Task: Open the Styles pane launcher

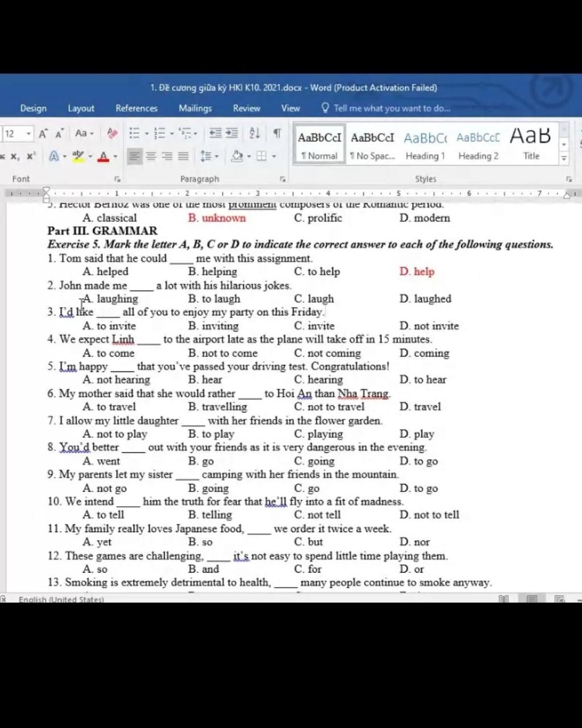Action: (x=568, y=179)
